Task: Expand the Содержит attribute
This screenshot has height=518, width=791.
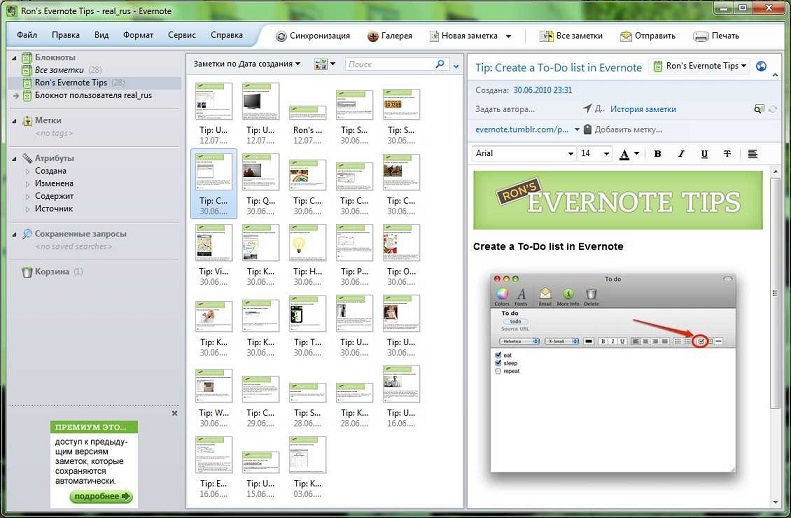Action: pos(28,197)
